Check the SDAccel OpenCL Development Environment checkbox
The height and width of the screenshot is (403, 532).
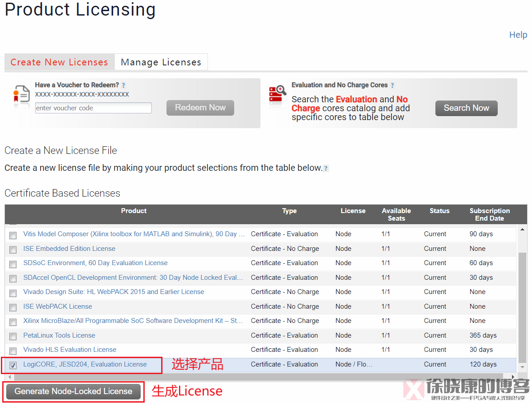(x=13, y=278)
